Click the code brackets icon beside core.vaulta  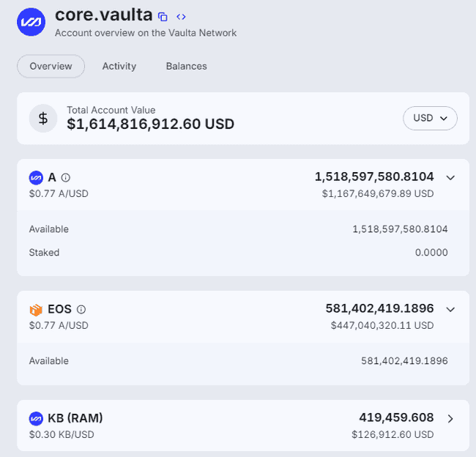181,16
